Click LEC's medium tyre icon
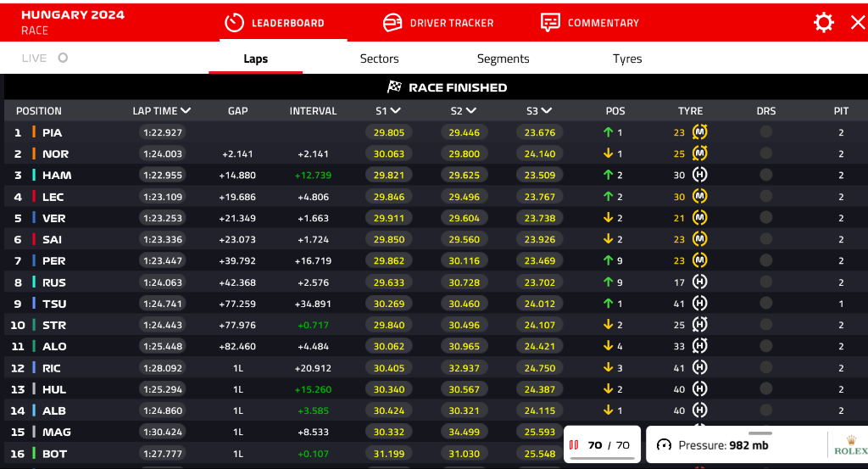Image resolution: width=868 pixels, height=469 pixels. [699, 196]
